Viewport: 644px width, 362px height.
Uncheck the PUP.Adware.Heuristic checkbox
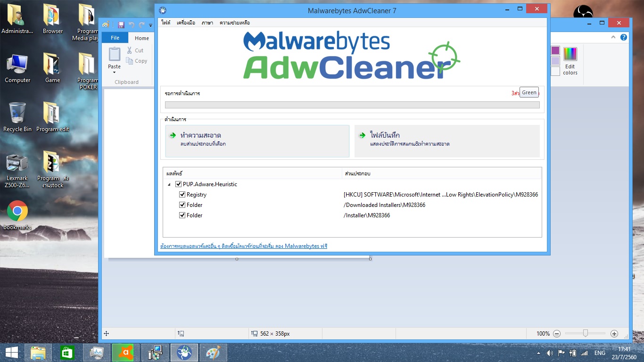point(179,184)
